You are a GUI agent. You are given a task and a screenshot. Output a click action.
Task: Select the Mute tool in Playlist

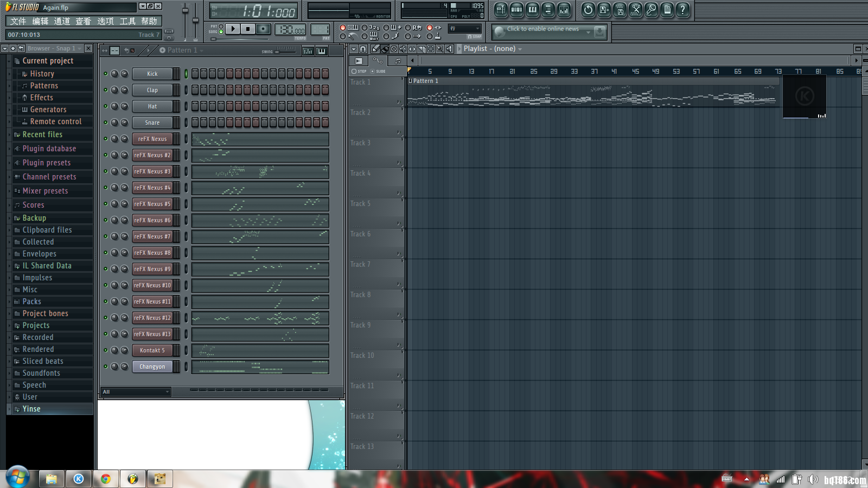[x=403, y=49]
